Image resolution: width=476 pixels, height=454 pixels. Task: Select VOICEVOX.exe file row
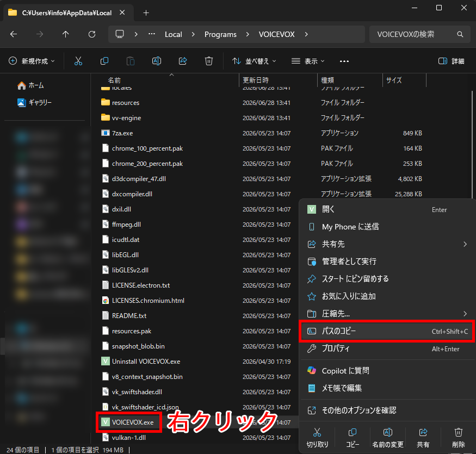click(x=127, y=422)
